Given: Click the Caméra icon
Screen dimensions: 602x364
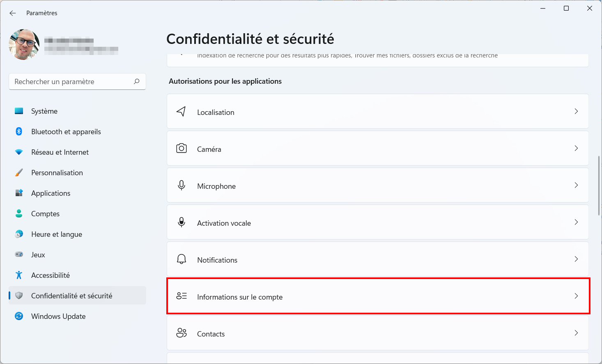Looking at the screenshot, I should coord(181,148).
